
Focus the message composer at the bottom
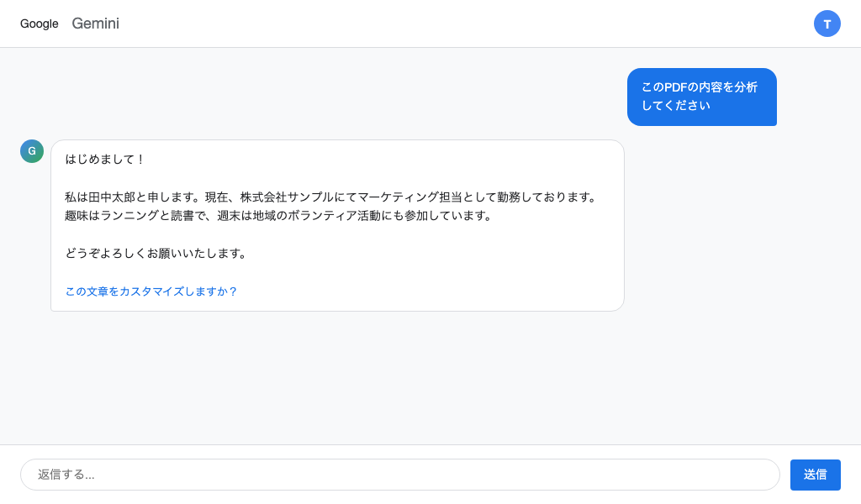[400, 475]
